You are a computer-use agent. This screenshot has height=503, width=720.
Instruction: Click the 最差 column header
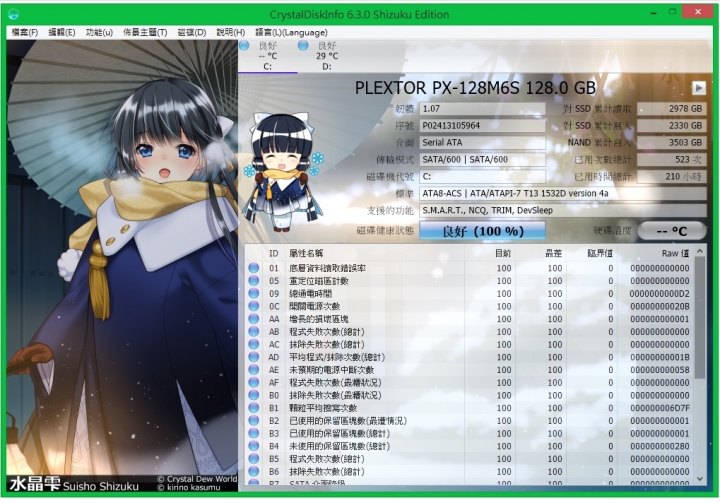point(553,253)
